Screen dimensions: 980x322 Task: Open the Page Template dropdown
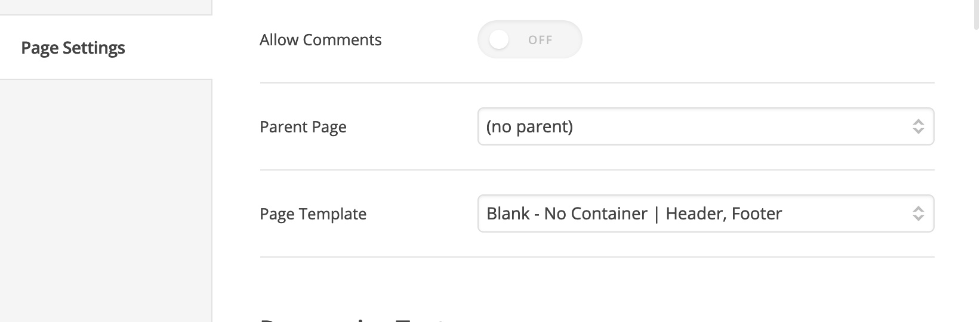tap(705, 213)
